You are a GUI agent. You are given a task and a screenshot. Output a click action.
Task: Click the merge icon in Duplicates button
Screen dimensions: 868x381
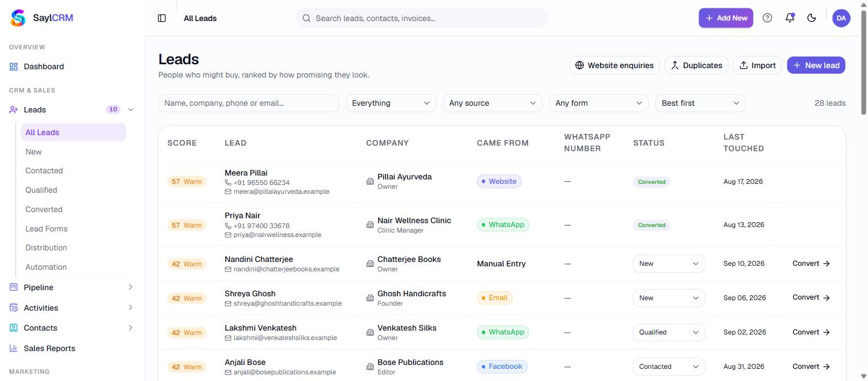(x=675, y=65)
